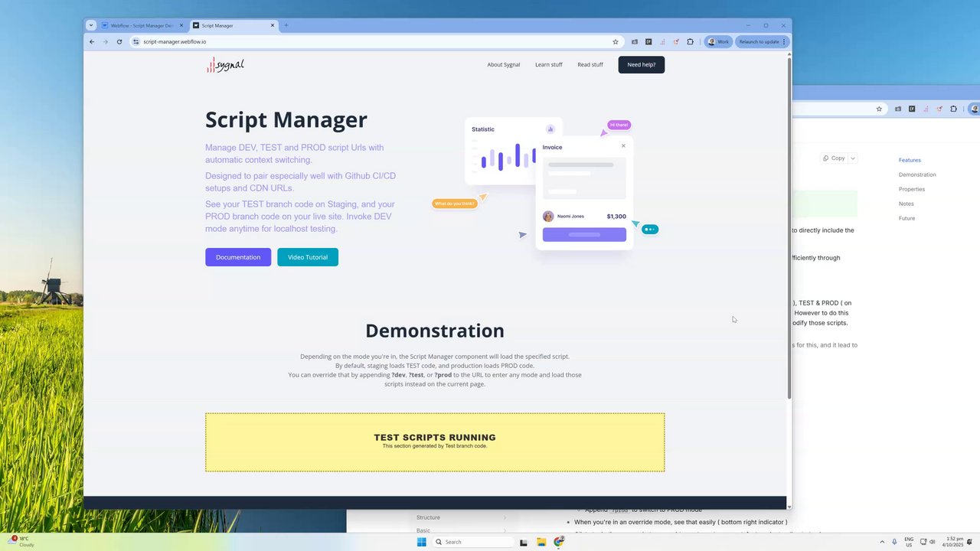Click the 'Hi there!' chat bubble
The height and width of the screenshot is (551, 980).
619,125
